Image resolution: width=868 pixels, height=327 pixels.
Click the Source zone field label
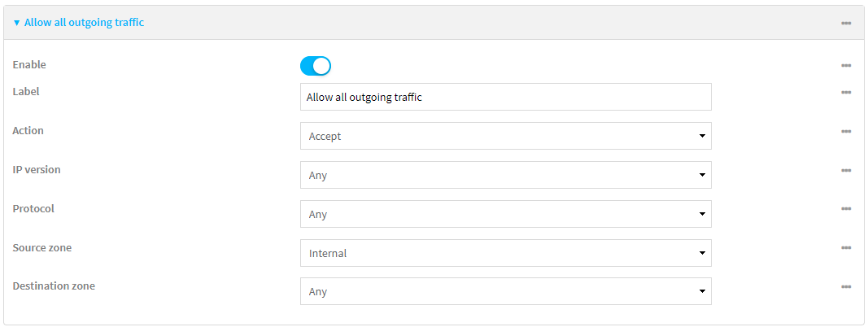42,247
